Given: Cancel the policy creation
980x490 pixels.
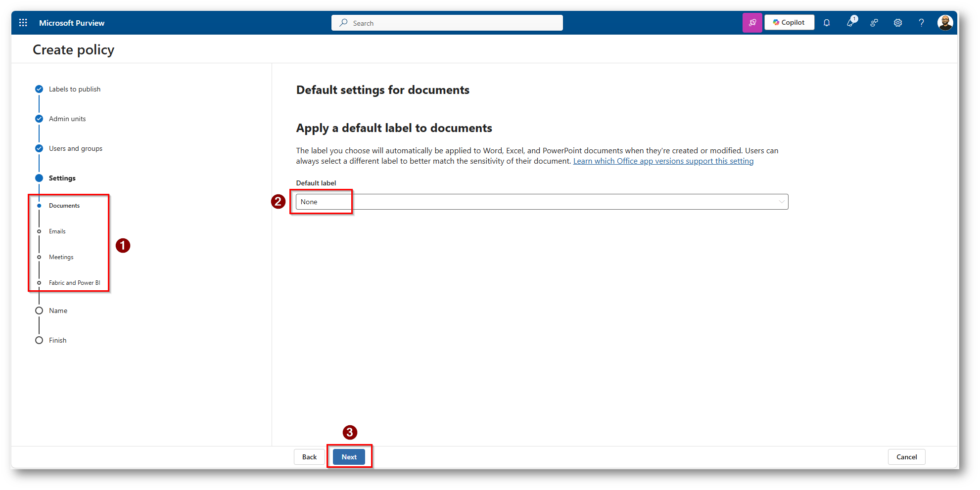Looking at the screenshot, I should tap(906, 457).
